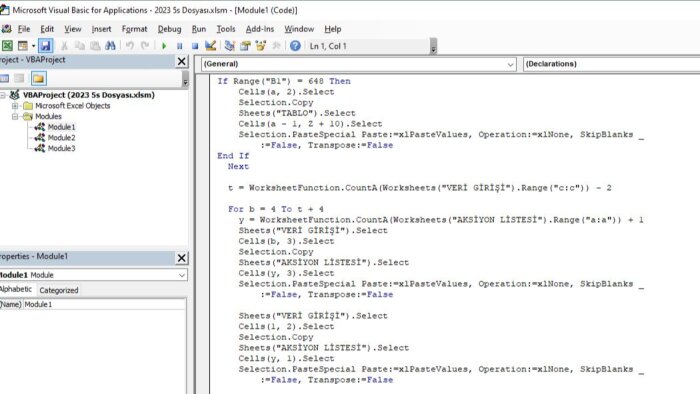Open the (Declarations) procedure dropdown
700x394 pixels.
pyautogui.click(x=611, y=64)
